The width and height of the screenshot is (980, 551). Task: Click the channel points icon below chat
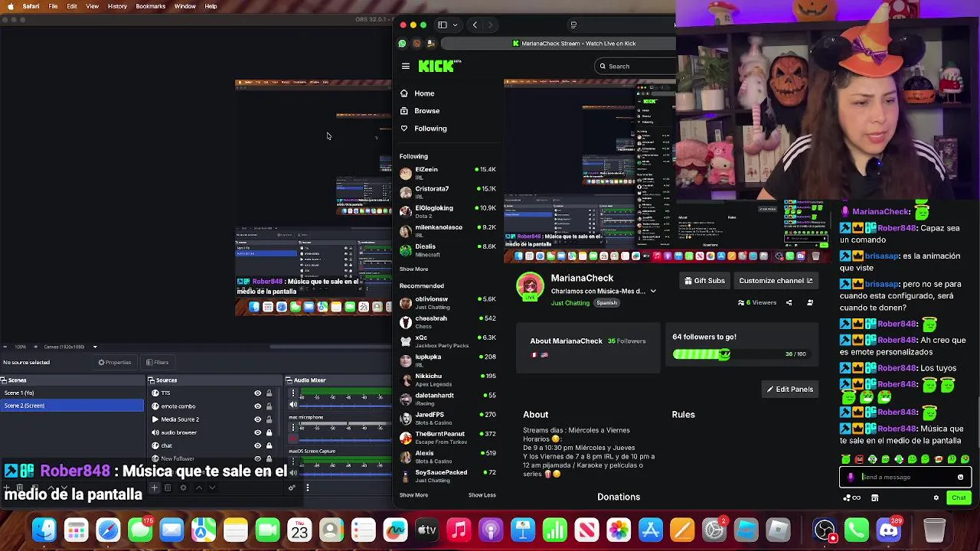(x=851, y=498)
